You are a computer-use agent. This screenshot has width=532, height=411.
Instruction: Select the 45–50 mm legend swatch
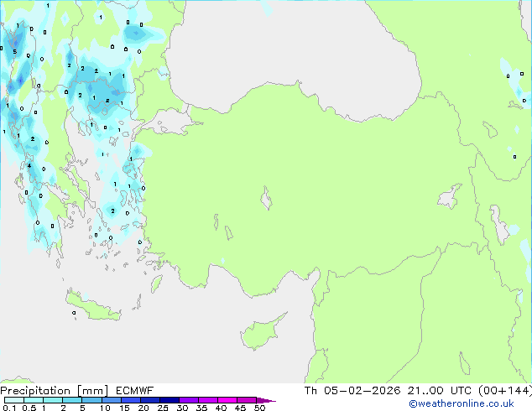[x=247, y=400]
